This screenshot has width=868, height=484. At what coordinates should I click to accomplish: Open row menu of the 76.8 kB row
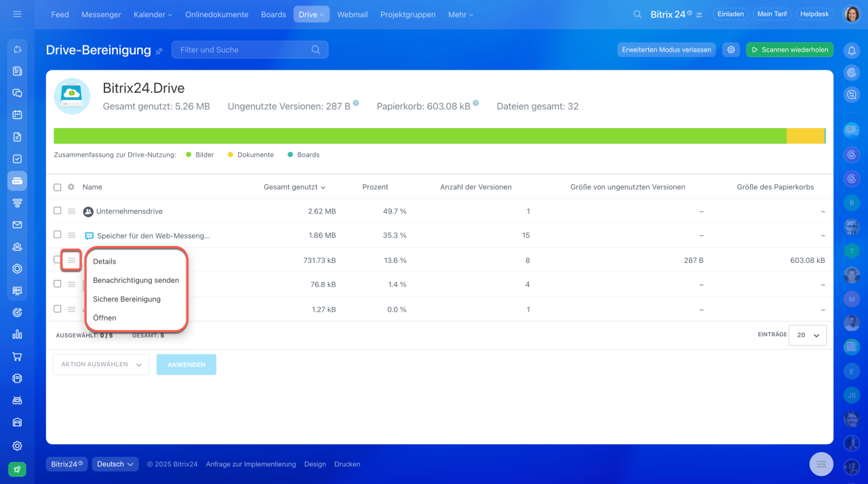point(71,285)
